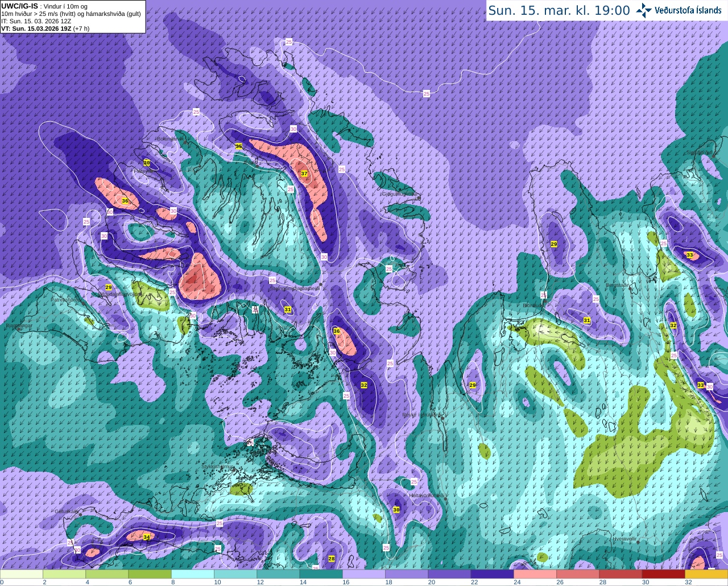Screen dimensions: 728x586
Task: Click the Bolungarvík station label
Action: click(x=171, y=138)
